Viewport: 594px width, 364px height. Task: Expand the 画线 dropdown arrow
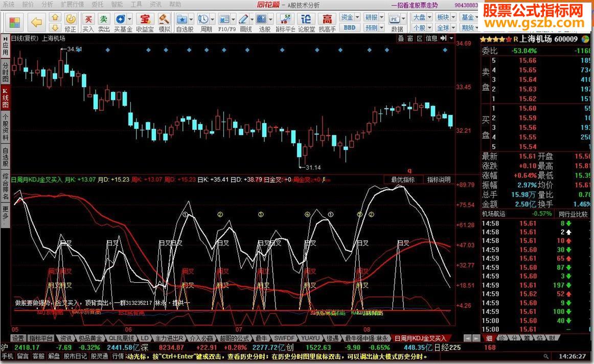click(x=252, y=18)
